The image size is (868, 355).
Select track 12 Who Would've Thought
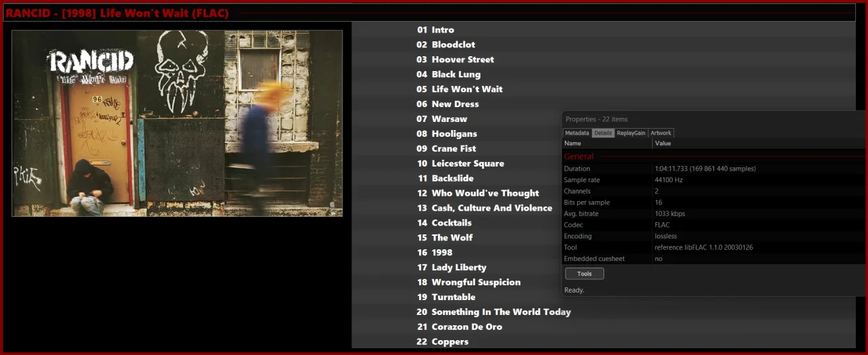[x=456, y=194]
